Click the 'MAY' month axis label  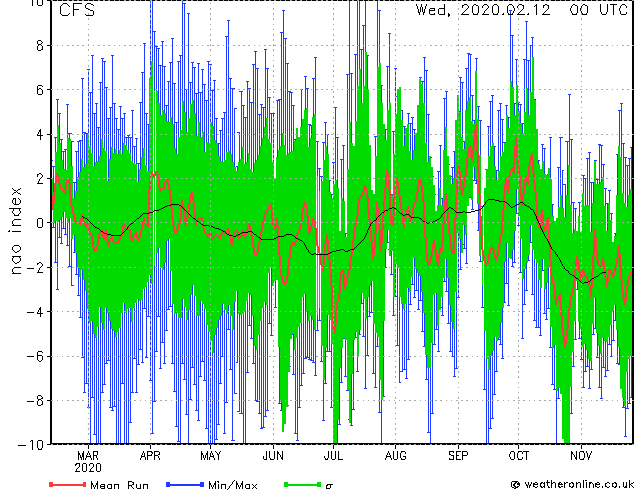coord(211,456)
